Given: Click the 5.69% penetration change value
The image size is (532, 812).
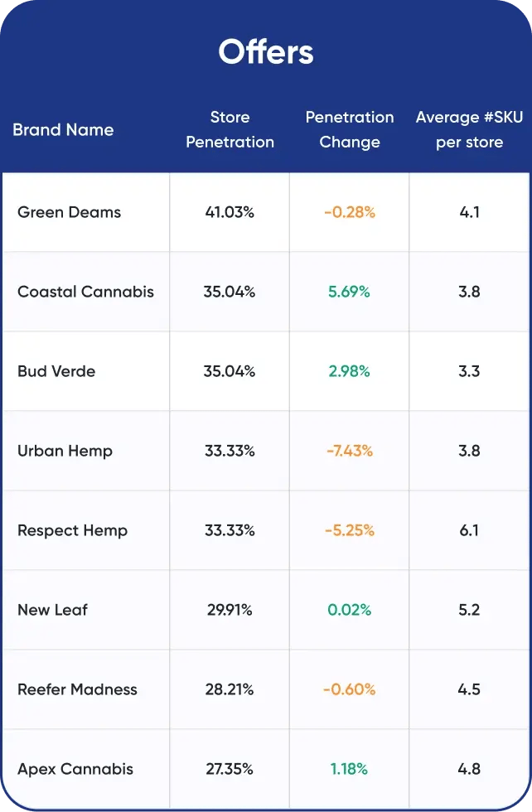Looking at the screenshot, I should tap(349, 292).
